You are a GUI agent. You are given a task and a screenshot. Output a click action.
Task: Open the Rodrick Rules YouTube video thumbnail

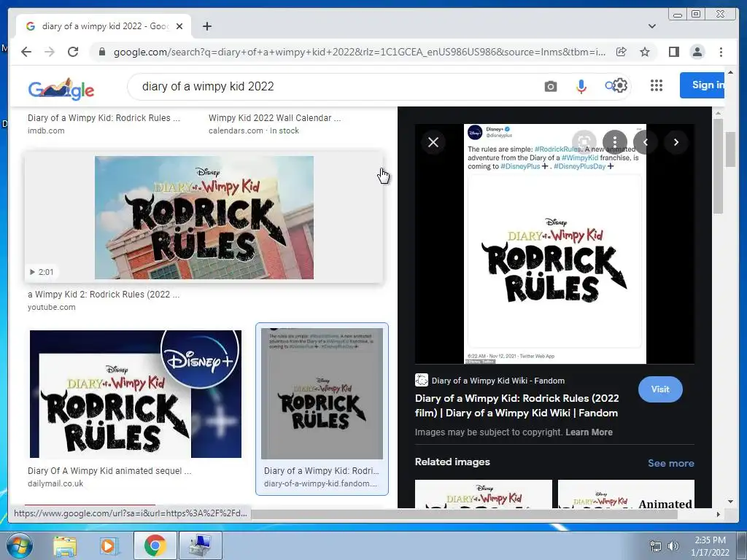204,217
